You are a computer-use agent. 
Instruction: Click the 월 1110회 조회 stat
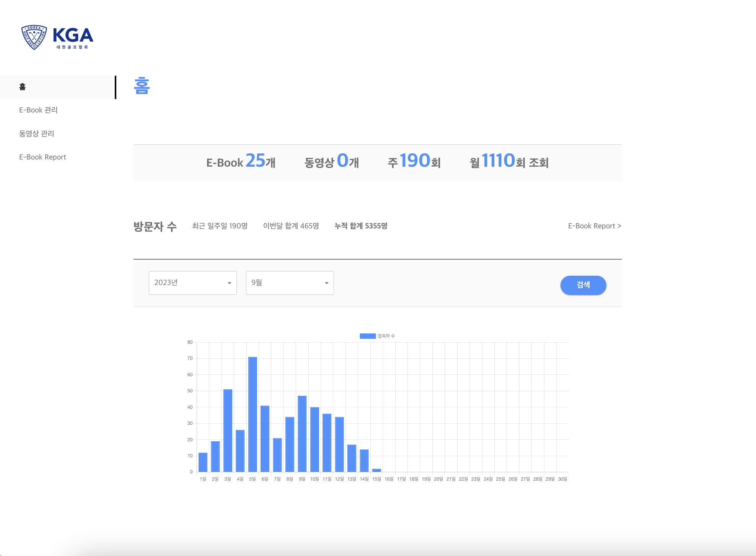coord(509,161)
